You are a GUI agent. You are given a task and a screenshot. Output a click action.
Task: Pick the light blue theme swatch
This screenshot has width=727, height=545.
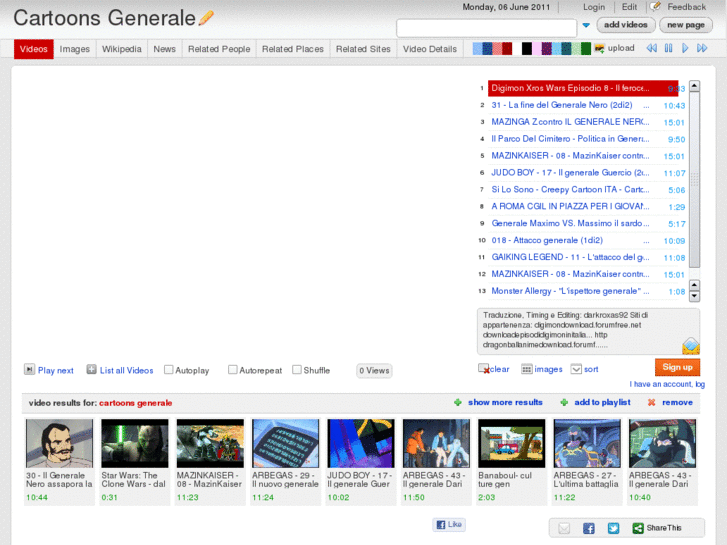[477, 48]
